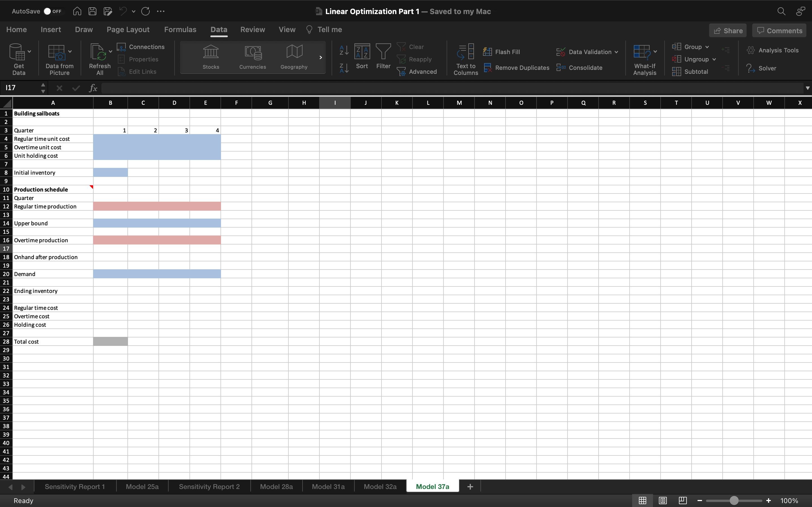Screen dimensions: 812x507
Task: Switch to Normal view in status bar
Action: tap(642, 501)
